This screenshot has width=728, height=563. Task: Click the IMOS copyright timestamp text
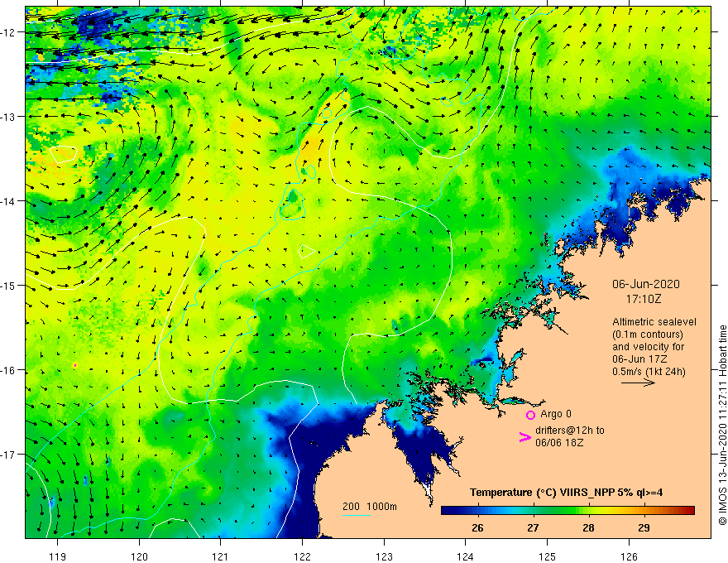point(722,426)
